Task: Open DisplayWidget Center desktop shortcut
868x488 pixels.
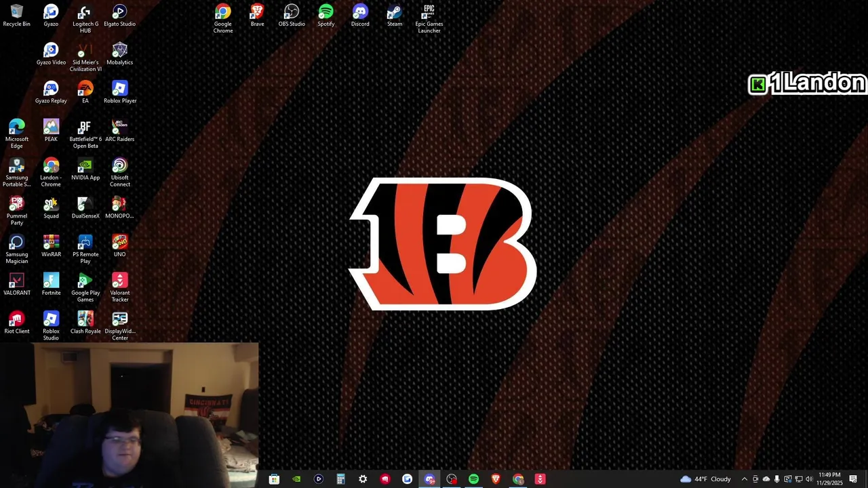Action: click(x=119, y=327)
